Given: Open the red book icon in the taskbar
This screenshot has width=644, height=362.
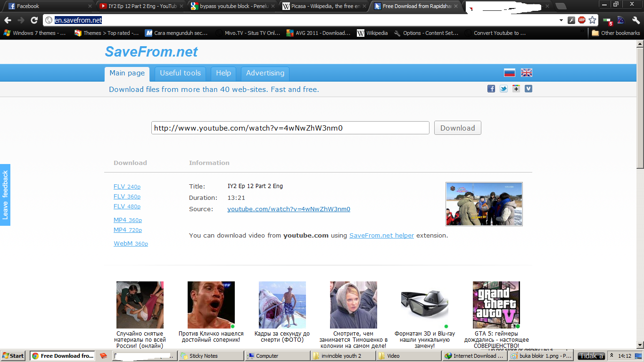Looking at the screenshot, I should (x=104, y=356).
